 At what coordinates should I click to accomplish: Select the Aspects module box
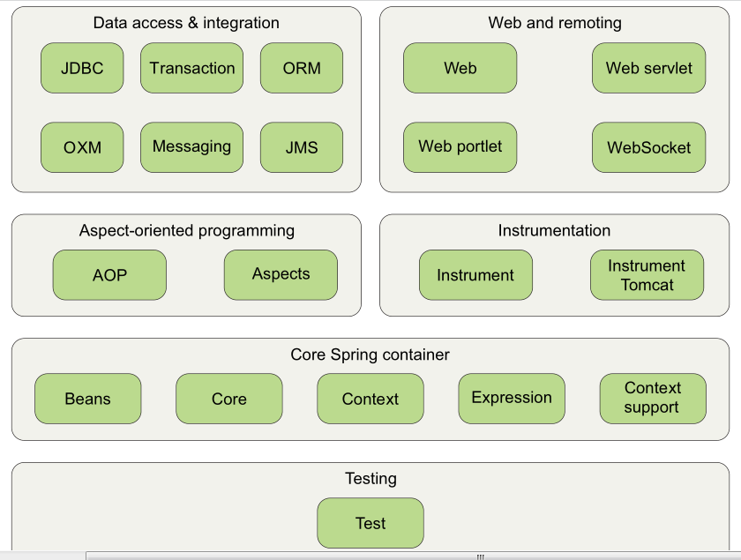281,275
